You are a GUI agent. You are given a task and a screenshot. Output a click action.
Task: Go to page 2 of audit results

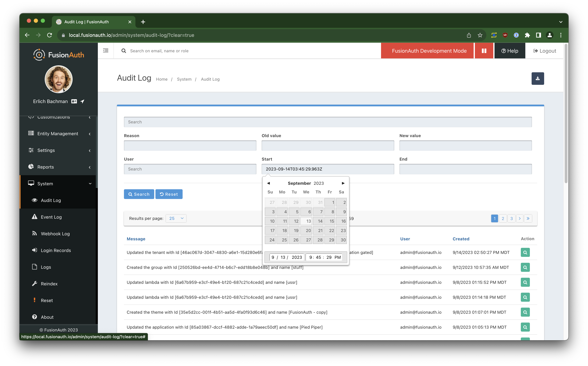point(503,218)
